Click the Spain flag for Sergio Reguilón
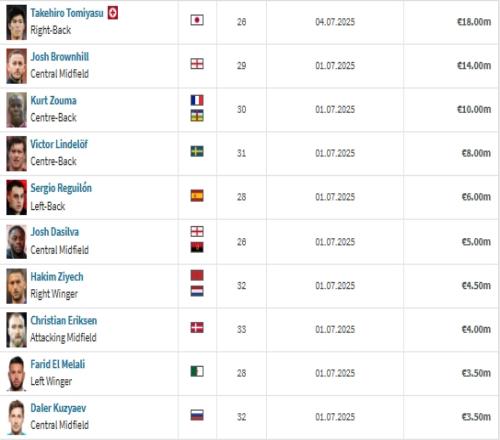Viewport: 500px width, 440px height. coord(197,196)
